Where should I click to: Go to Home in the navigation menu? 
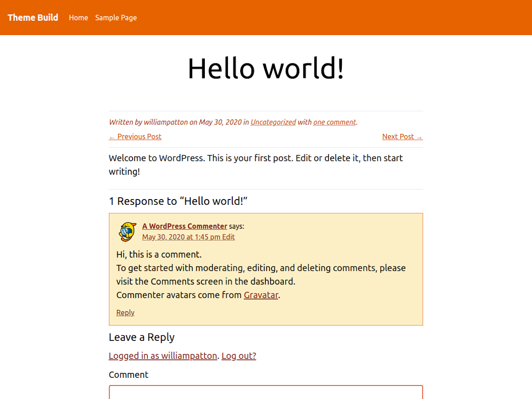tap(78, 18)
